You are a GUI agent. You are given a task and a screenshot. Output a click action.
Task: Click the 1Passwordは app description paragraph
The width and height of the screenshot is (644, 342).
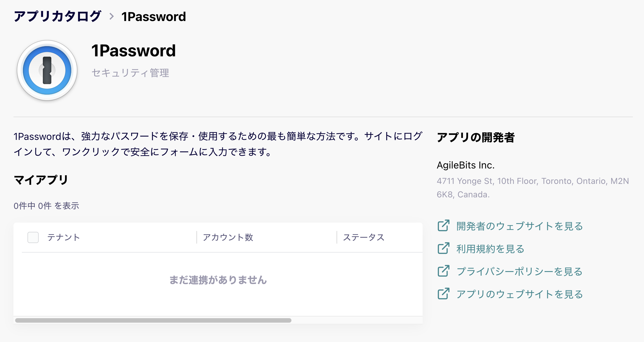tap(218, 144)
